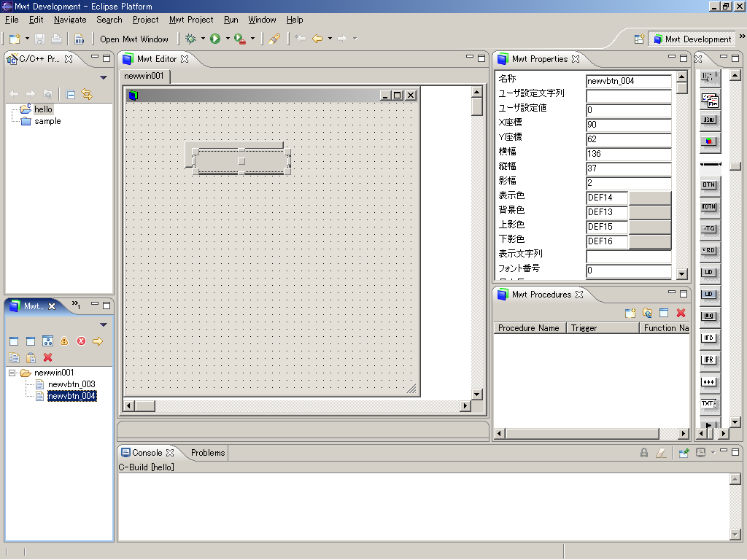The height and width of the screenshot is (560, 747).
Task: Click the three-circles window icon in Mwt tree toolbar
Action: point(47,341)
